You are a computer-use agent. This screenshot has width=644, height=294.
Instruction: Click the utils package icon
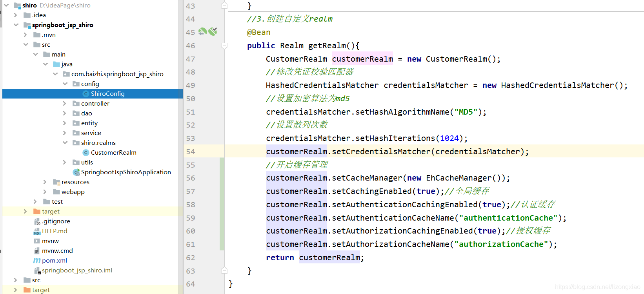click(x=76, y=163)
